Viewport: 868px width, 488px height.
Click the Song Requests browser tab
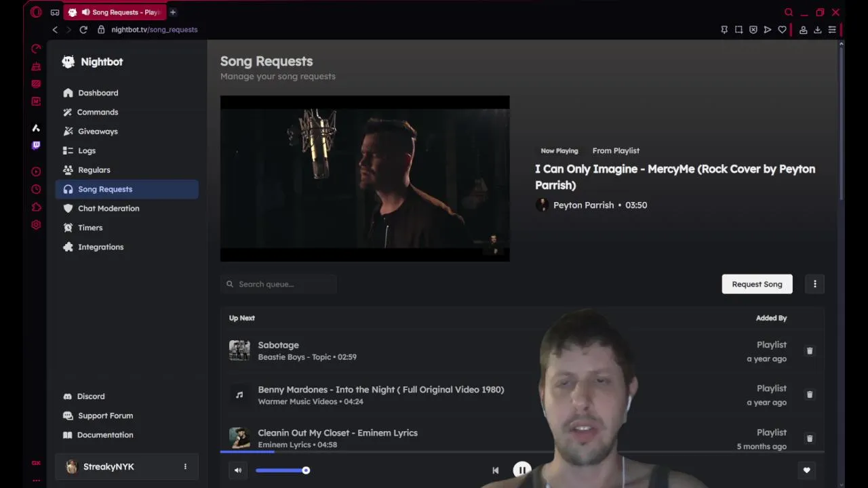(x=115, y=12)
